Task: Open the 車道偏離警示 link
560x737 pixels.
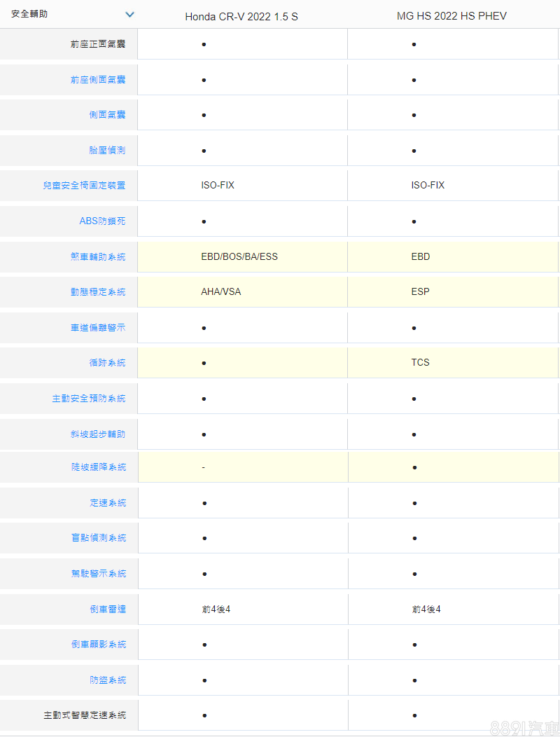Action: (x=98, y=328)
